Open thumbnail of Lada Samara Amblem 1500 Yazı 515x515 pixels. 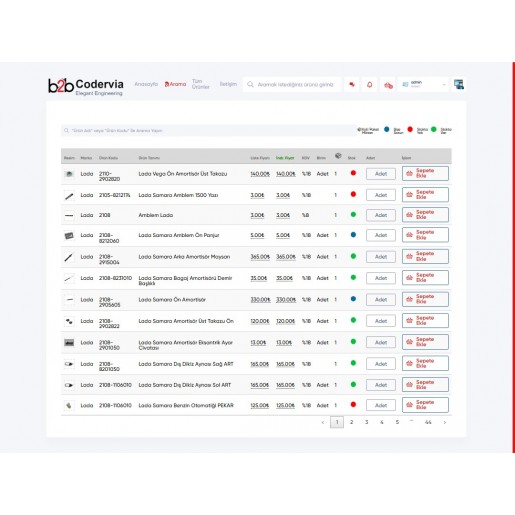tap(69, 196)
